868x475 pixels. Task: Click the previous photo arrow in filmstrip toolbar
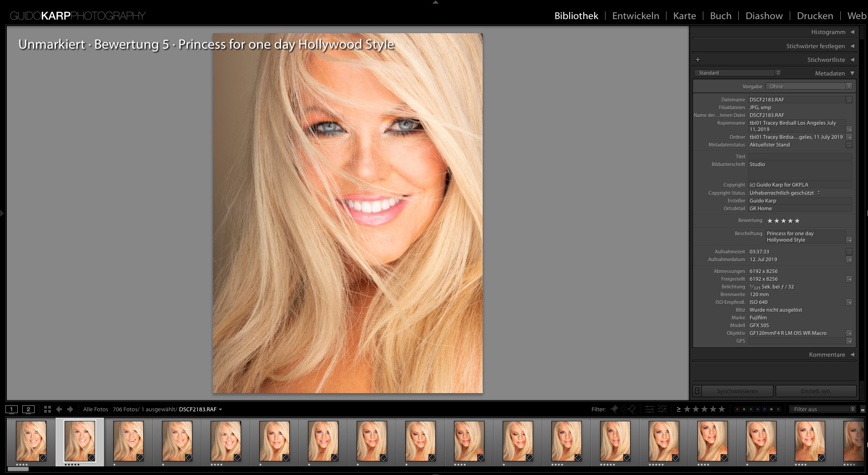click(59, 409)
